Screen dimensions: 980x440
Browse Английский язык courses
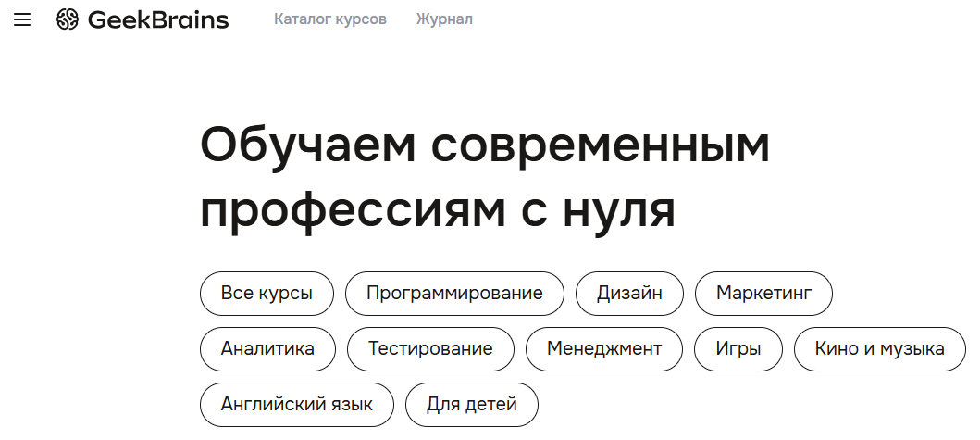click(297, 405)
